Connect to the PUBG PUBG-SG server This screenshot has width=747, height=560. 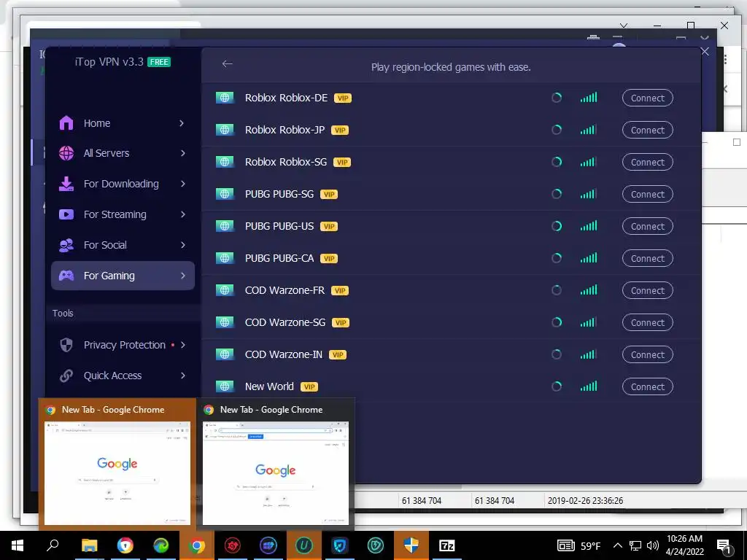648,194
